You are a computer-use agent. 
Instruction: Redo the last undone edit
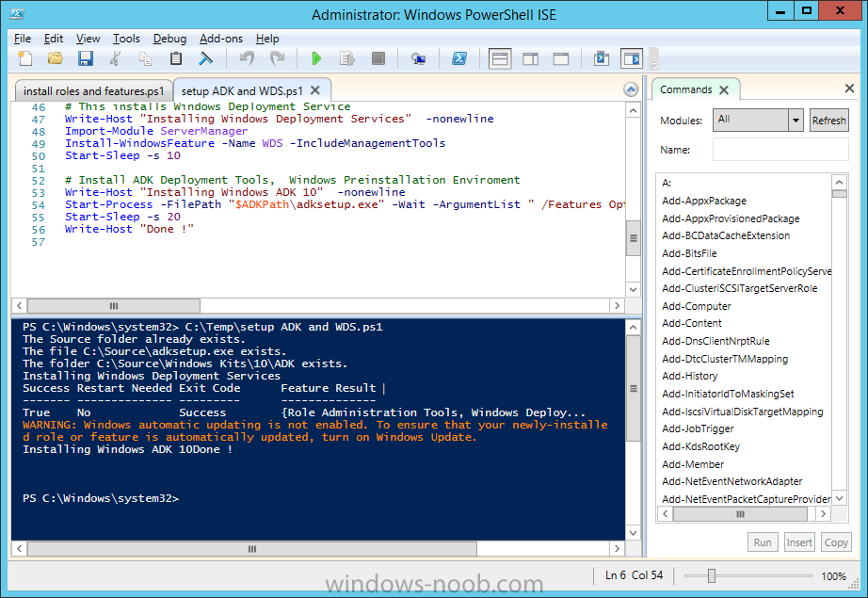tap(277, 58)
